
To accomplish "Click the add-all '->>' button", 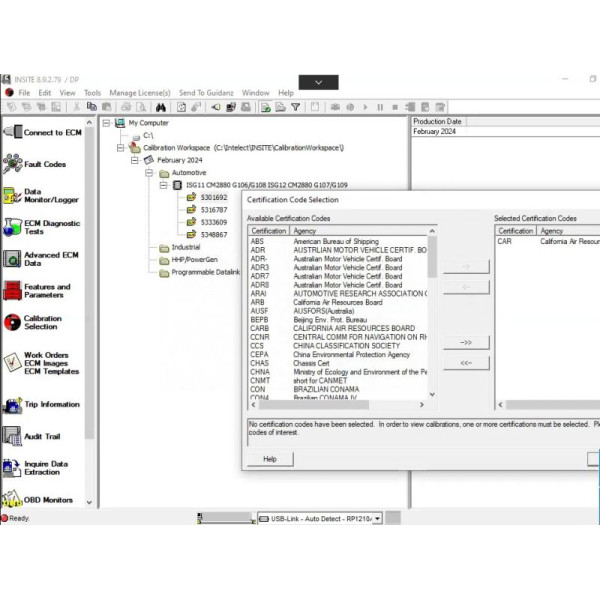I will pyautogui.click(x=465, y=342).
